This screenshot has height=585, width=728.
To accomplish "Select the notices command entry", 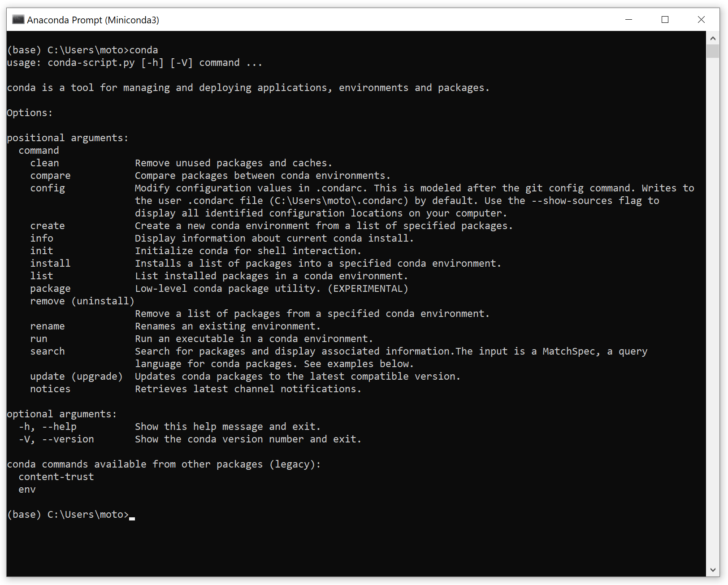I will click(x=50, y=389).
